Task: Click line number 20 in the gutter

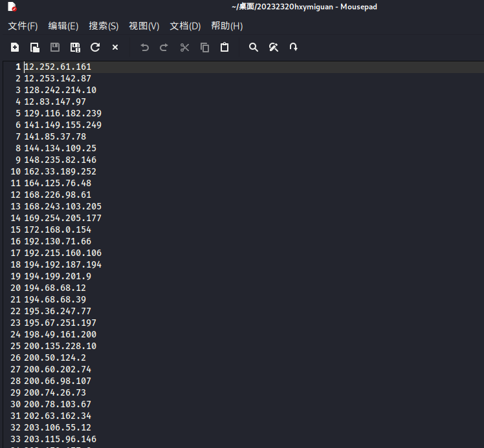Action: point(16,288)
